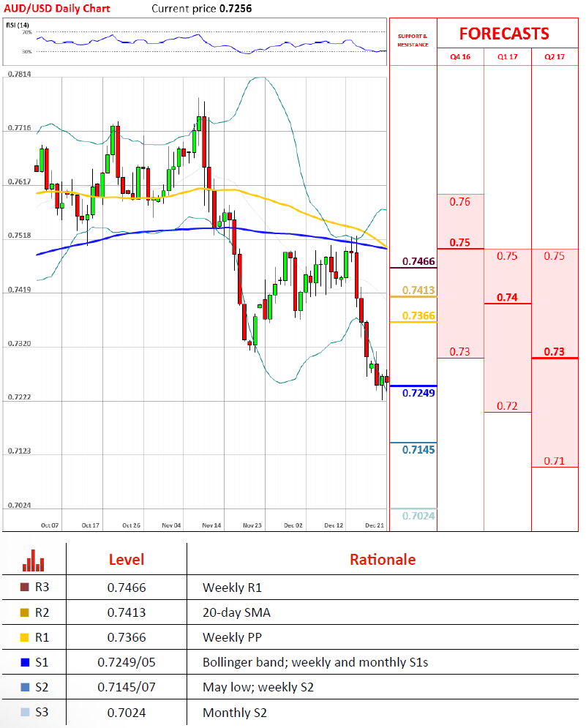Select the Q1 17 forecast column header

click(x=508, y=56)
